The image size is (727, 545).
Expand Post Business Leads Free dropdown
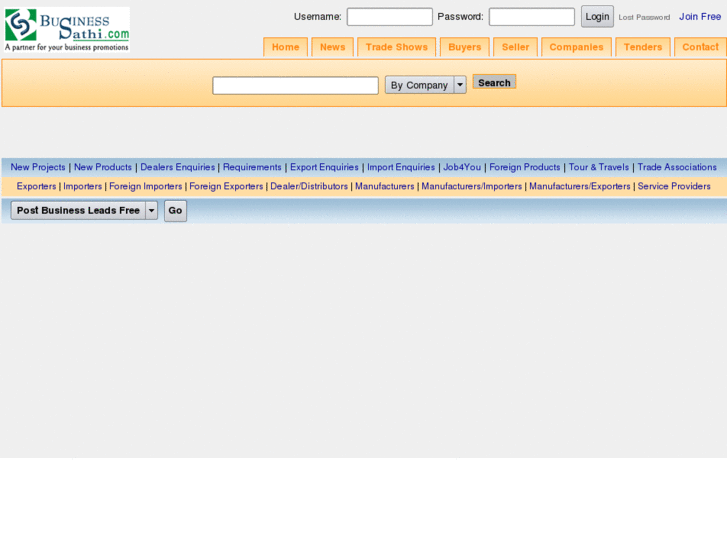84,211
